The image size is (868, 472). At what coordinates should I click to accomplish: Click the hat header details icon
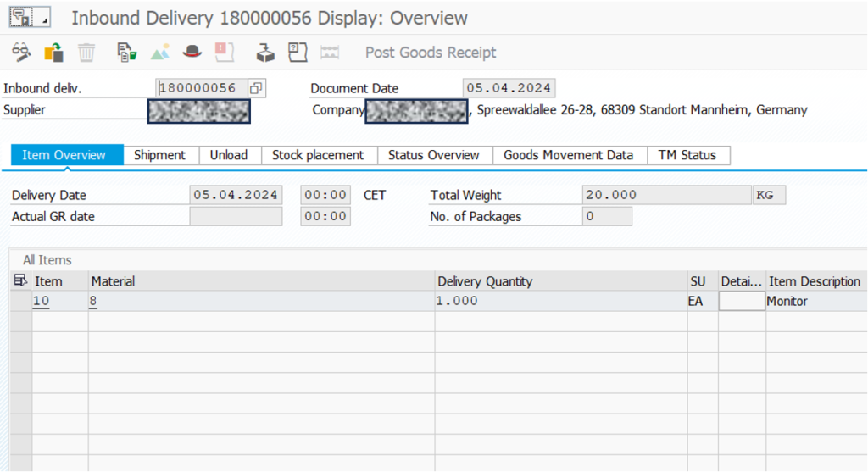coord(192,53)
